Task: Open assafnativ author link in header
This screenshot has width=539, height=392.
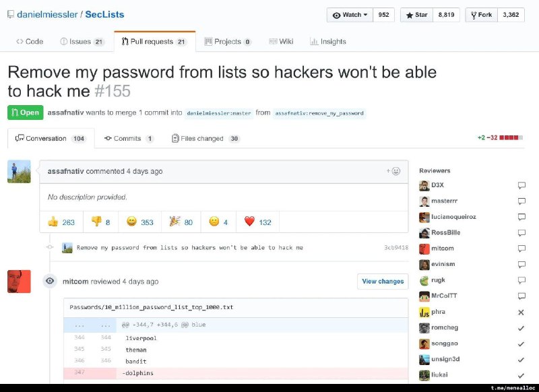Action: point(65,112)
